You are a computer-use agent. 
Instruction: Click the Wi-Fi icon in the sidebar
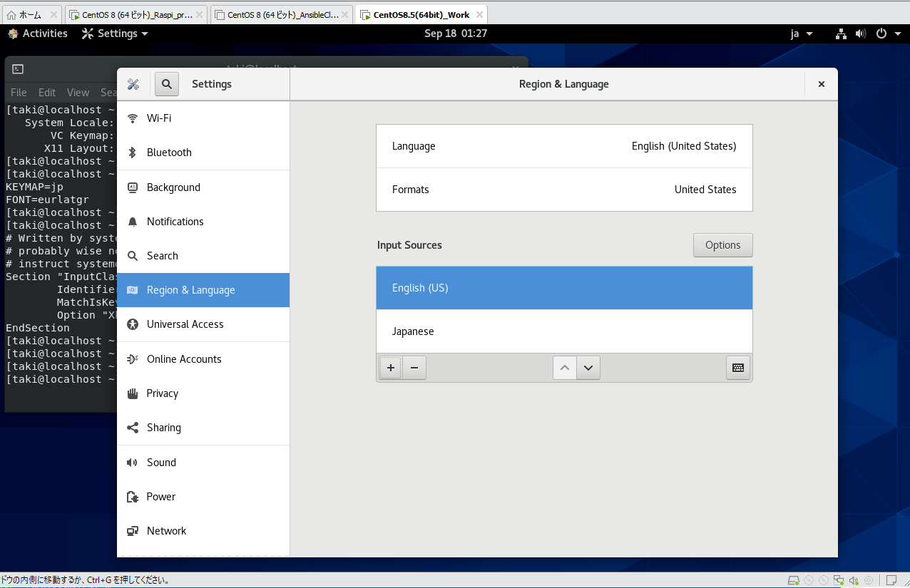point(132,118)
